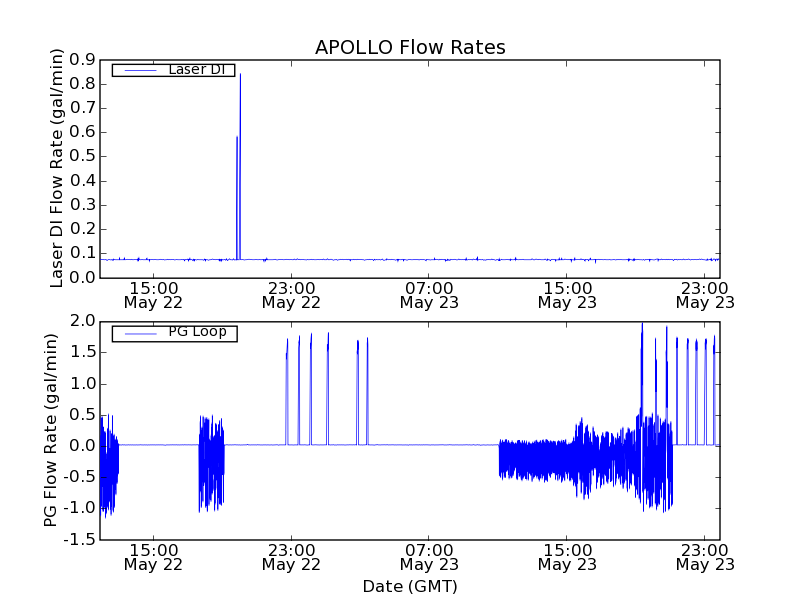Click the '15:00 May 22' label under bottom plot
The image size is (800, 600).
tap(153, 557)
